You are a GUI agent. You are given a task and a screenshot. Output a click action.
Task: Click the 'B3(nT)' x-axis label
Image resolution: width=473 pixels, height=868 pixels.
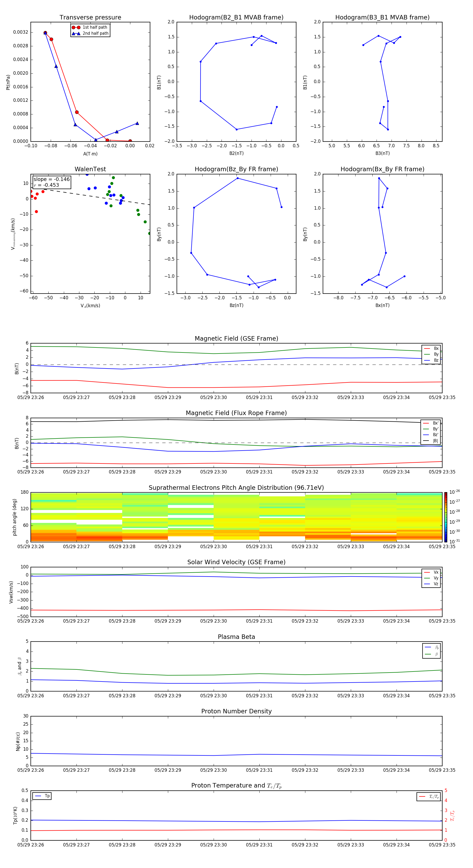click(x=382, y=153)
